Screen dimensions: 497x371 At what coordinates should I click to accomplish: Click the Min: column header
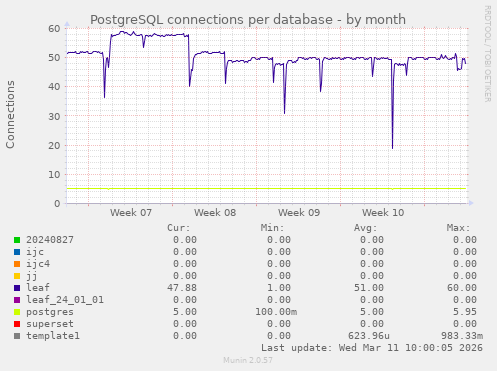tap(272, 228)
